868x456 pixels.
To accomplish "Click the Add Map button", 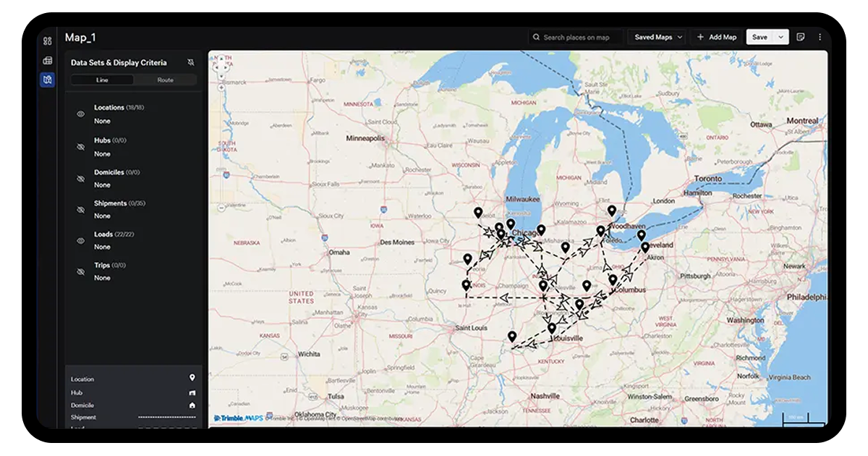I will (716, 37).
